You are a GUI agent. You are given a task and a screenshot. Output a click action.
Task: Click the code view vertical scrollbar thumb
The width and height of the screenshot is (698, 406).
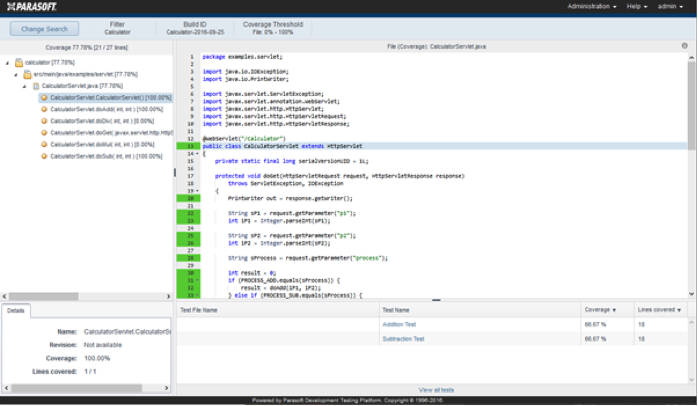pos(691,105)
